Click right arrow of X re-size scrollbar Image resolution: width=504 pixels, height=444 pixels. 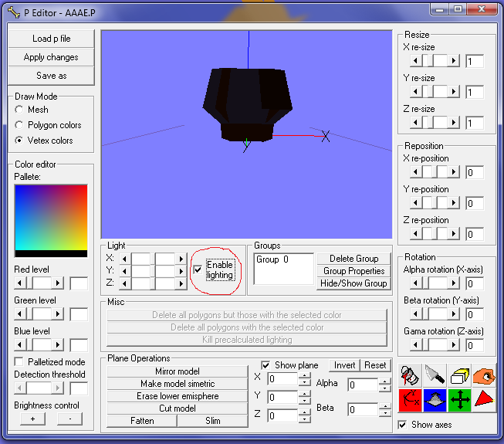[454, 60]
